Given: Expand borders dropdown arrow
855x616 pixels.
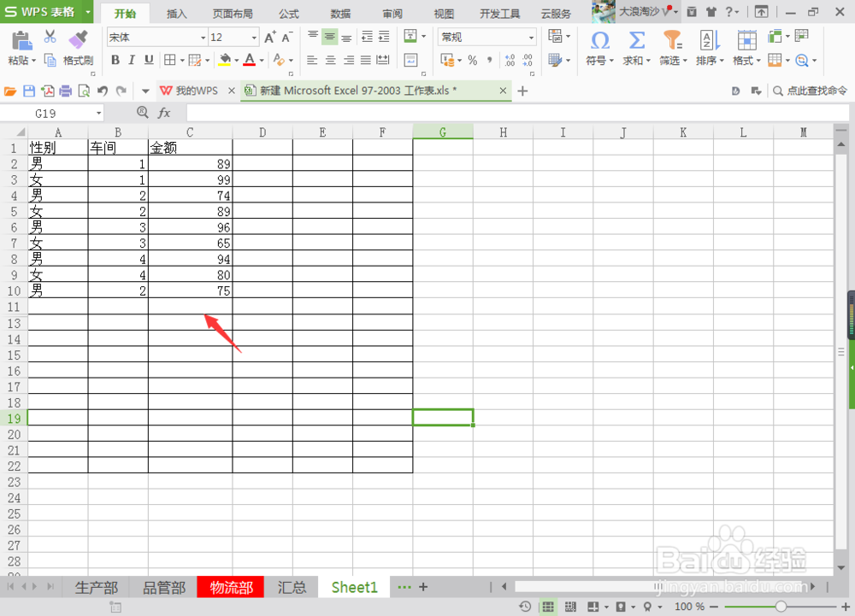Looking at the screenshot, I should 182,61.
